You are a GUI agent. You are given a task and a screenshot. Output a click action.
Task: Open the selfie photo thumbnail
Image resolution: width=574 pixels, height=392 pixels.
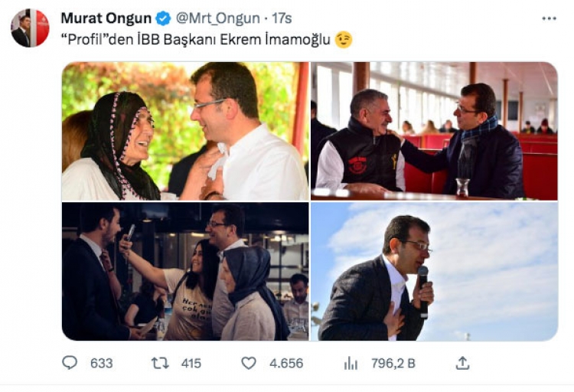coord(184,272)
